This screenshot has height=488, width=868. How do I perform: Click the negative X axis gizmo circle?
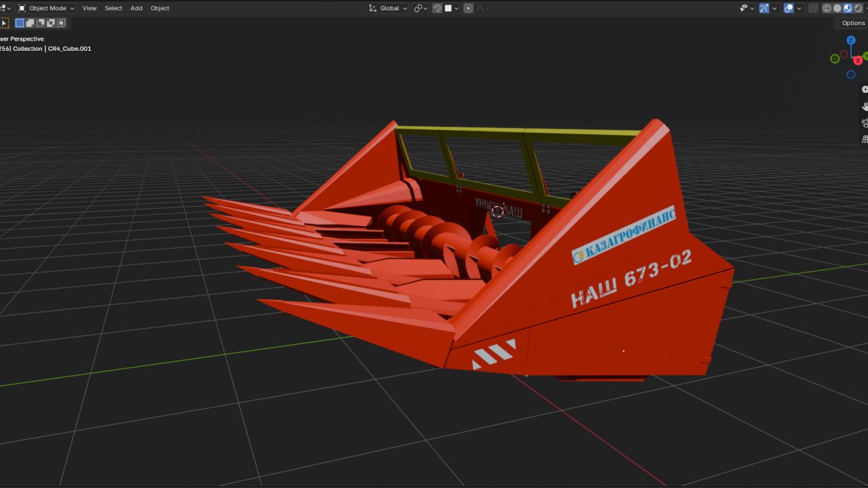(844, 54)
